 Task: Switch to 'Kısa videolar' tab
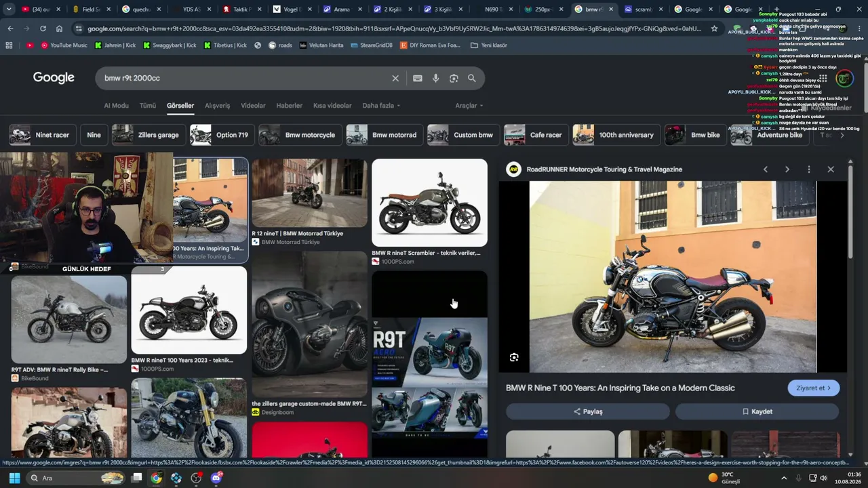332,106
